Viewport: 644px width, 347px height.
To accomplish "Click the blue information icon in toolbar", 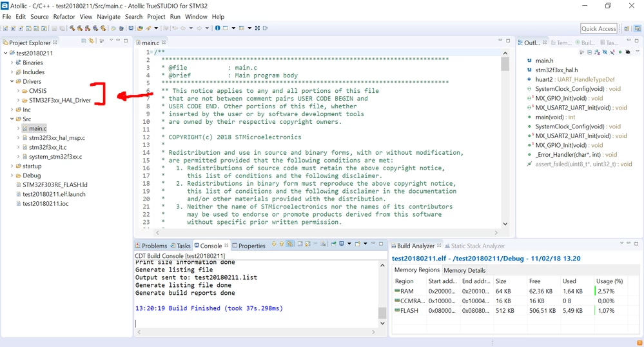I will click(218, 28).
